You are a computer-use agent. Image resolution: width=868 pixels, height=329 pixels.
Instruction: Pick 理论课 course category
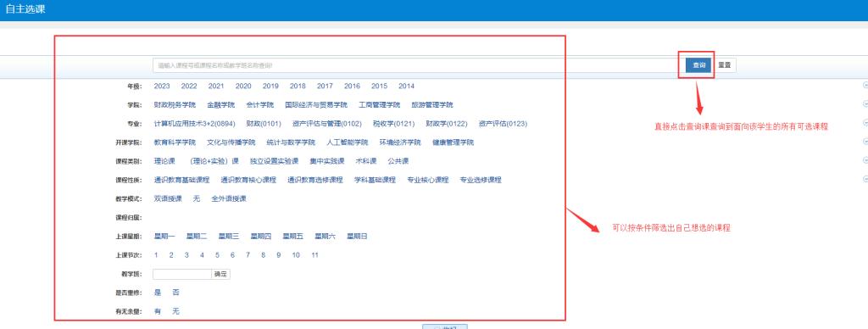[x=164, y=161]
